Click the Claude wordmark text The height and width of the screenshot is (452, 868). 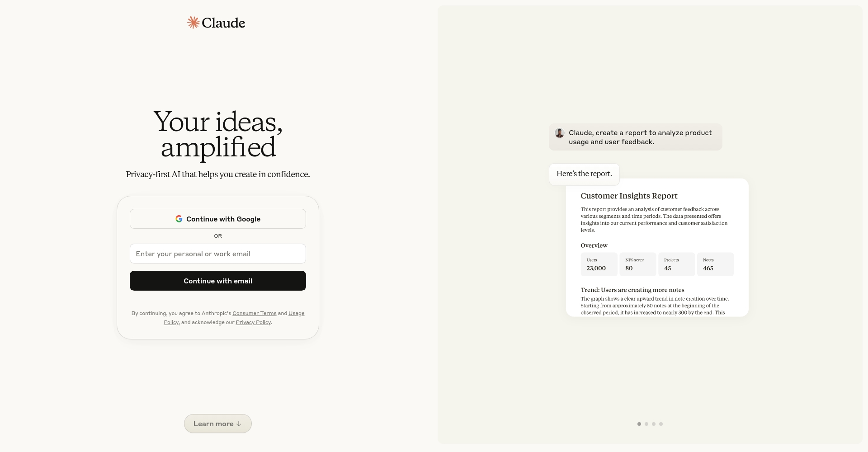click(x=223, y=23)
